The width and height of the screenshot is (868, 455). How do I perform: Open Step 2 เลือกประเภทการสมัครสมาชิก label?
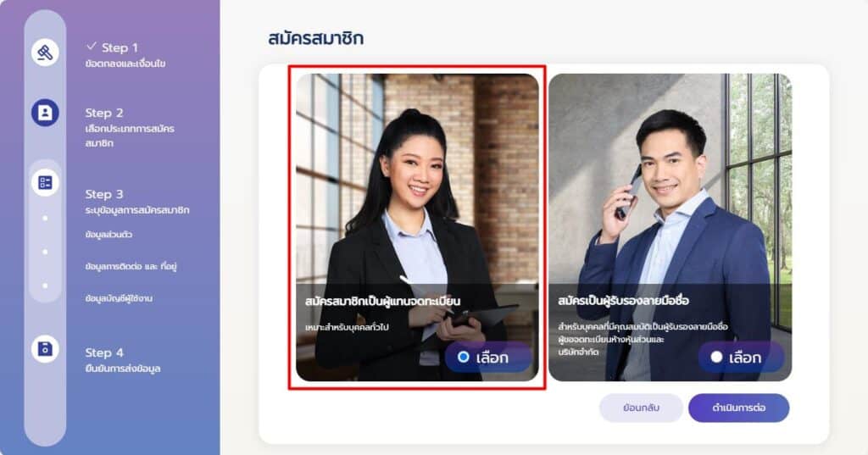coord(130,136)
